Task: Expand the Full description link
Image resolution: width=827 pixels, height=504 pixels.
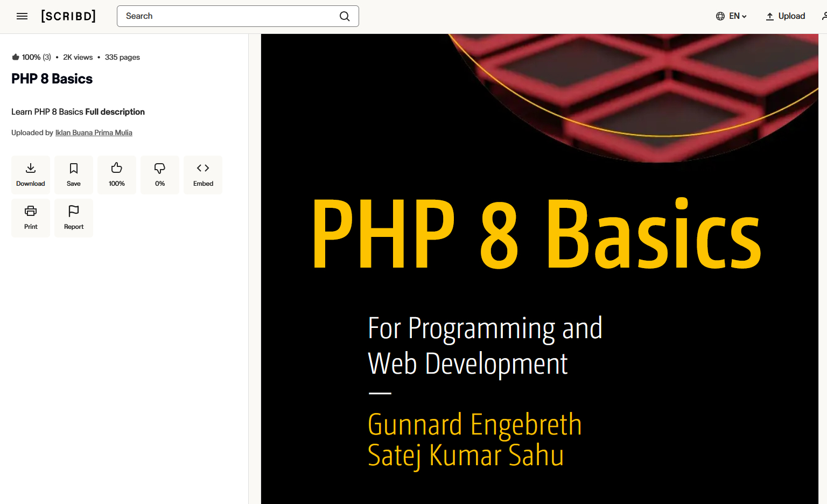Action: click(x=115, y=112)
